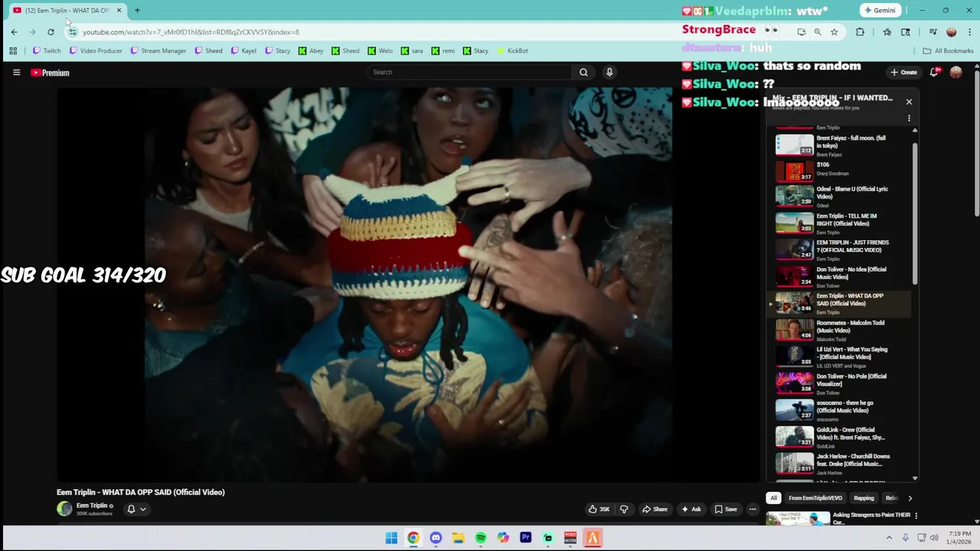Bookmark this tab star icon
This screenshot has height=551, width=980.
[x=834, y=32]
